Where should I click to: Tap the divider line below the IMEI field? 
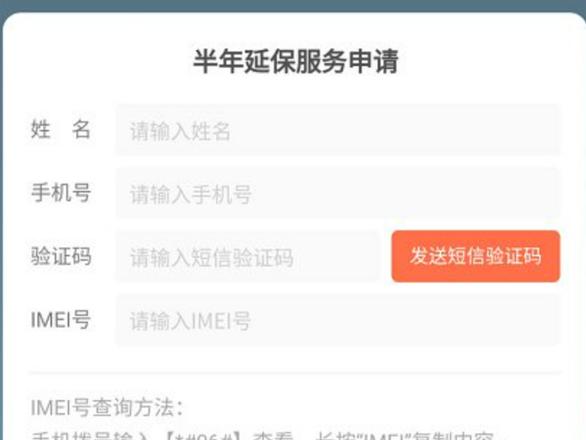295,373
